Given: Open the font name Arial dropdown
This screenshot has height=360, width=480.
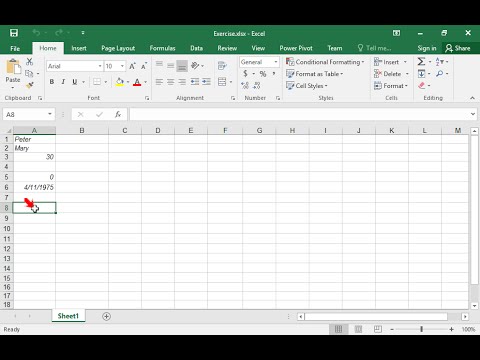Looking at the screenshot, I should coord(100,66).
